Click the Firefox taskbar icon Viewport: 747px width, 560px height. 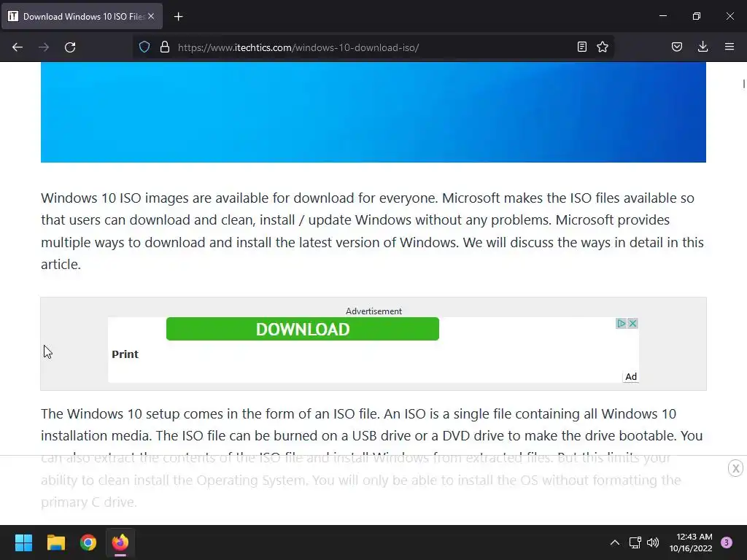tap(120, 542)
